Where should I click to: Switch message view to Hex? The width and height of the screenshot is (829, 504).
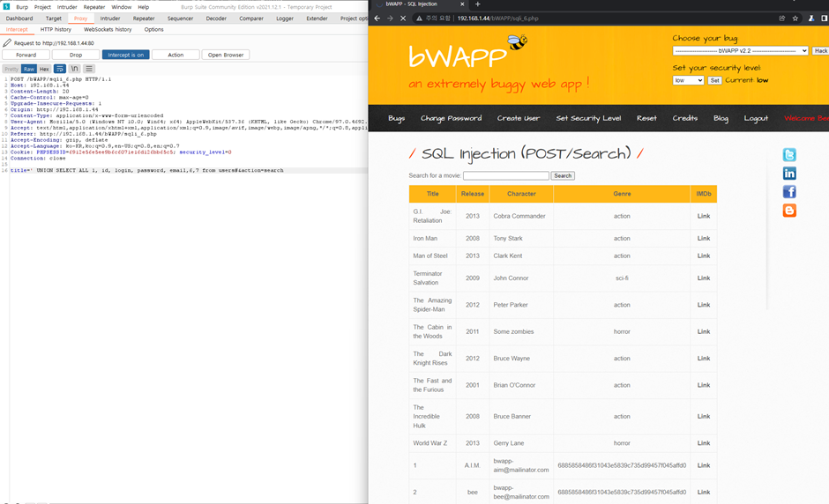[44, 69]
